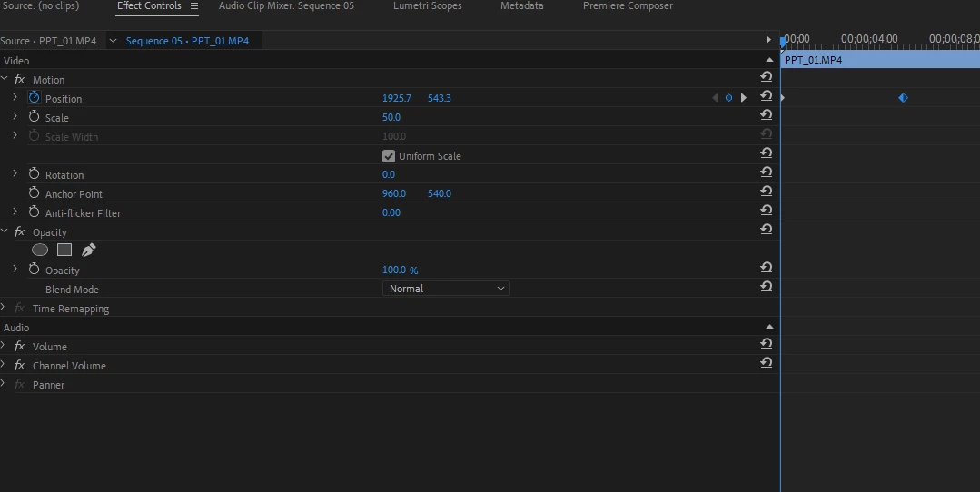Select Source • PPT_01.MP4 label

coord(49,41)
